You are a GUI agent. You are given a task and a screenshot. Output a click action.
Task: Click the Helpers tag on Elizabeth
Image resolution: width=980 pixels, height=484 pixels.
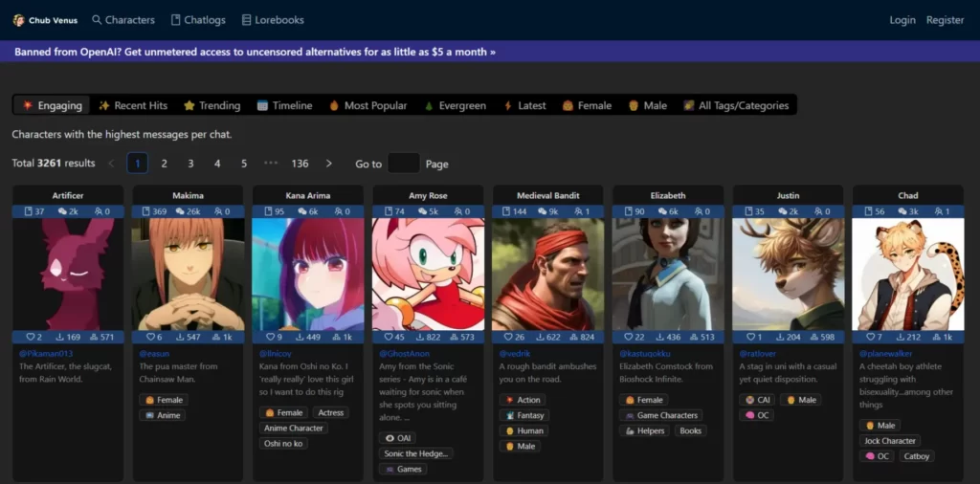click(x=644, y=431)
